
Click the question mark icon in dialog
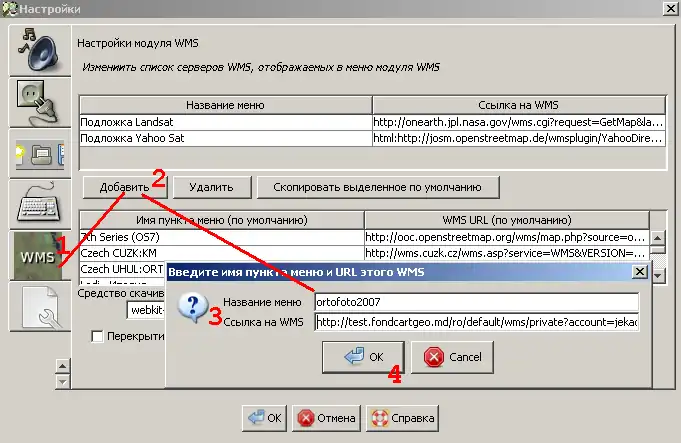(192, 308)
